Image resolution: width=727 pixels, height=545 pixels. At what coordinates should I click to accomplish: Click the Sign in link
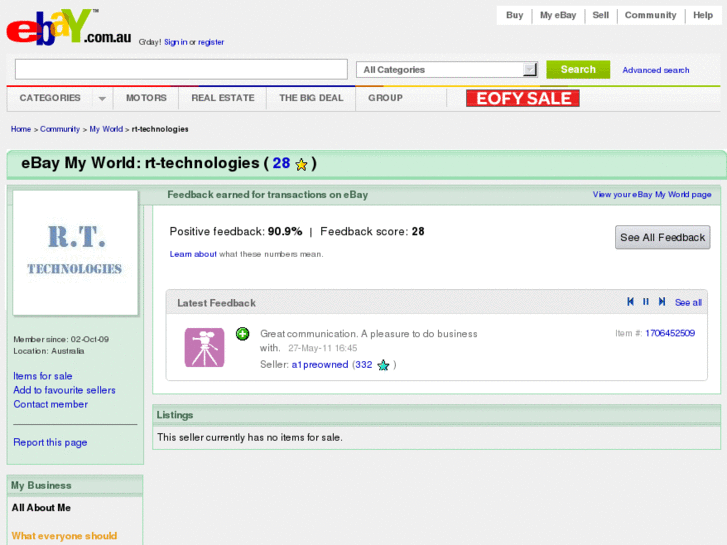(176, 42)
